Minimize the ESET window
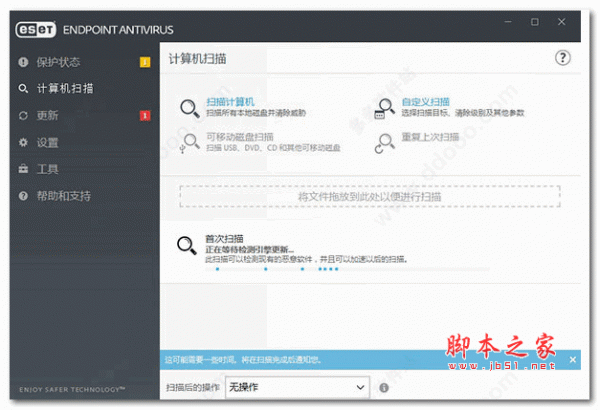600x410 pixels. [x=508, y=22]
